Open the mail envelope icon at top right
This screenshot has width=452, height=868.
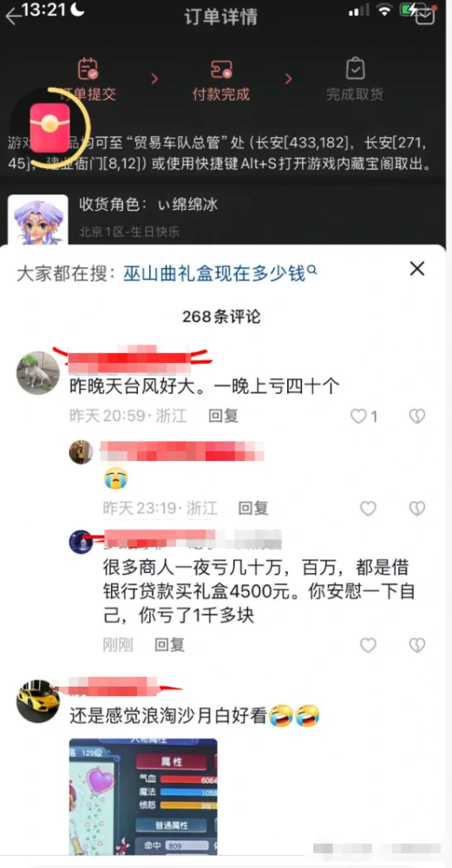(425, 17)
